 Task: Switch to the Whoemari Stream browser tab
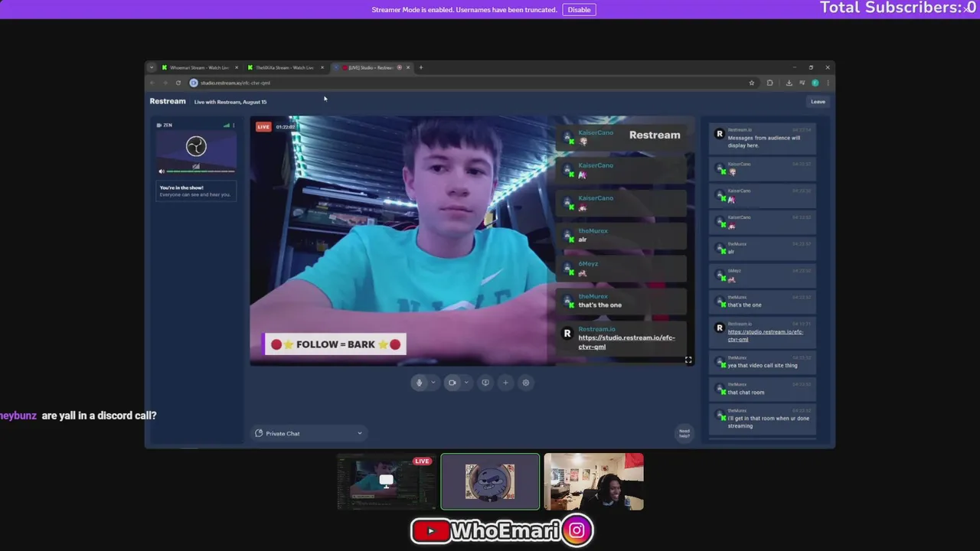click(x=199, y=67)
